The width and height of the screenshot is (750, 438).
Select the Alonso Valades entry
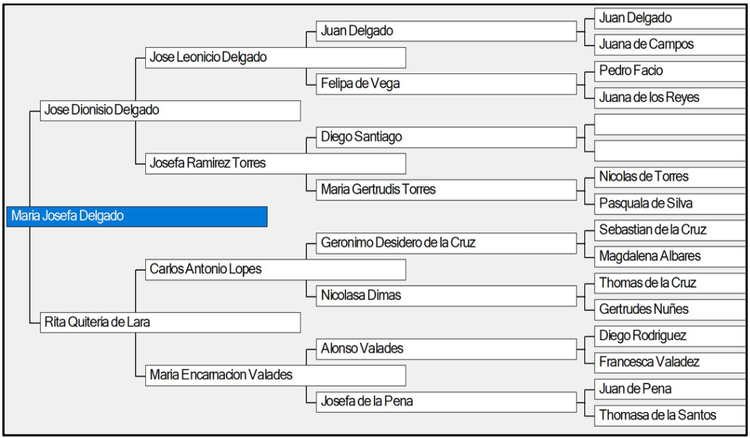[446, 349]
